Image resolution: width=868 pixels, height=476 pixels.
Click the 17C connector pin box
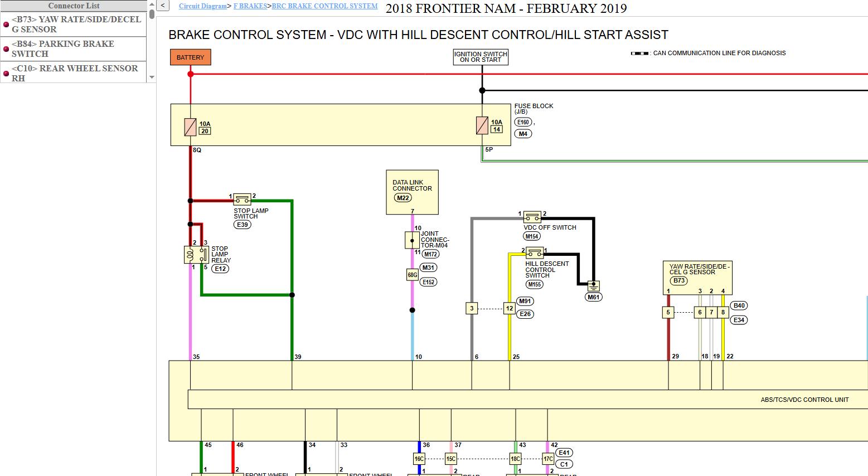[548, 459]
